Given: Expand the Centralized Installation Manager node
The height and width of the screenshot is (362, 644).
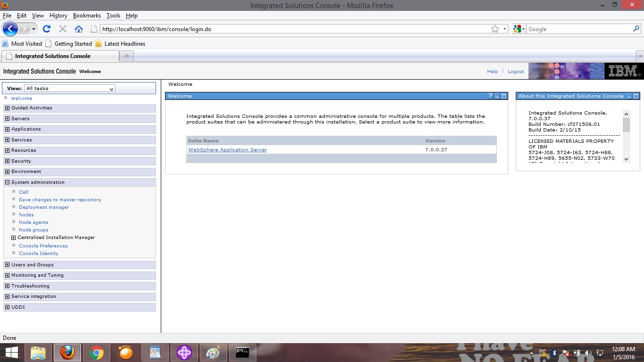Looking at the screenshot, I should pyautogui.click(x=13, y=237).
